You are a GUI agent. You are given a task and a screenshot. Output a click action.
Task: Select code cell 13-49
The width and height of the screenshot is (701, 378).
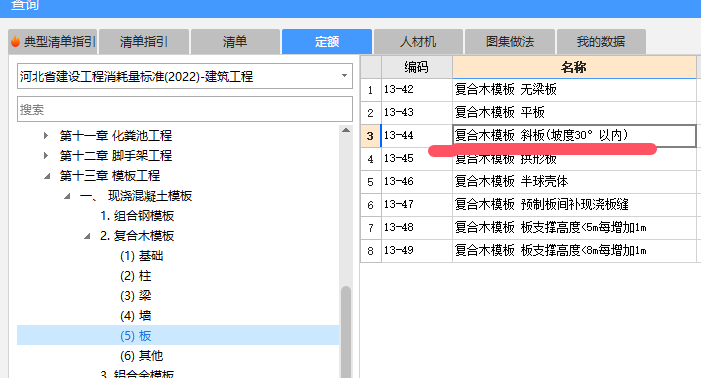pos(417,250)
